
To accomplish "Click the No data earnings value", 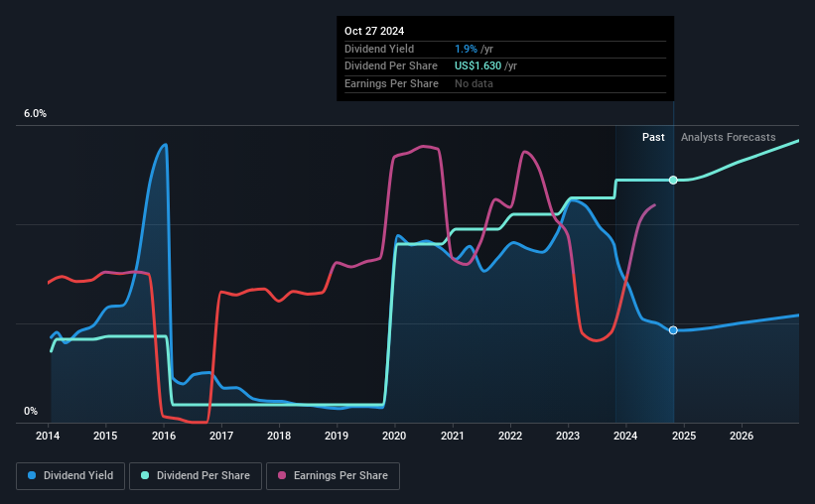I will click(x=474, y=83).
